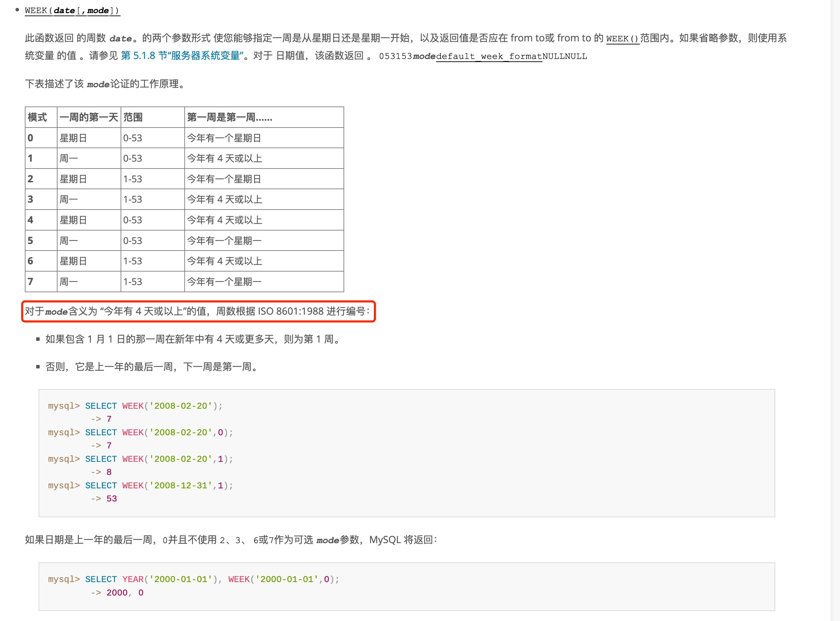This screenshot has width=840, height=621.
Task: Click the 模式 table header cell
Action: [38, 117]
